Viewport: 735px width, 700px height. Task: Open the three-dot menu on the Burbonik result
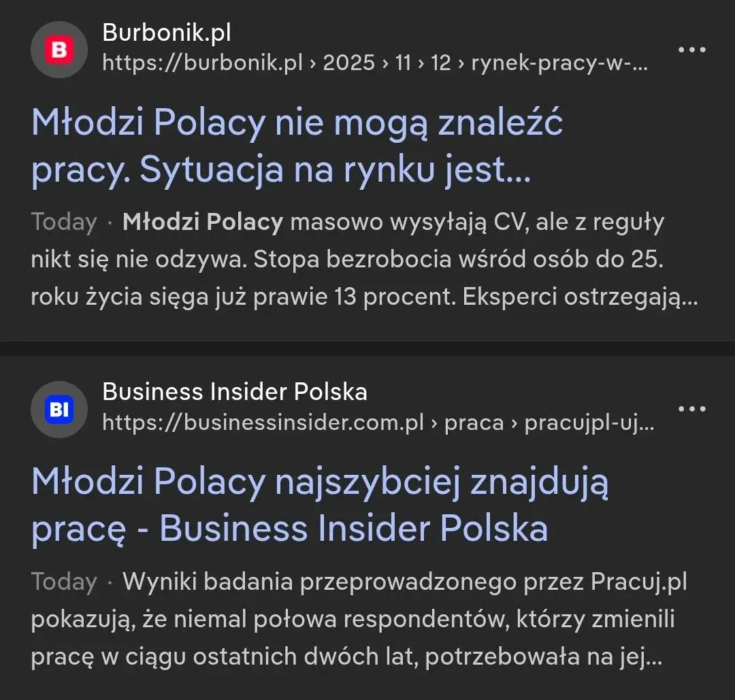691,48
